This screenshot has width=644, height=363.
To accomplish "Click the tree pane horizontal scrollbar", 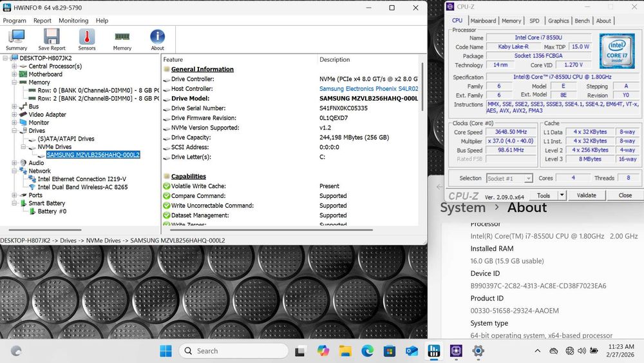I will (x=45, y=230).
